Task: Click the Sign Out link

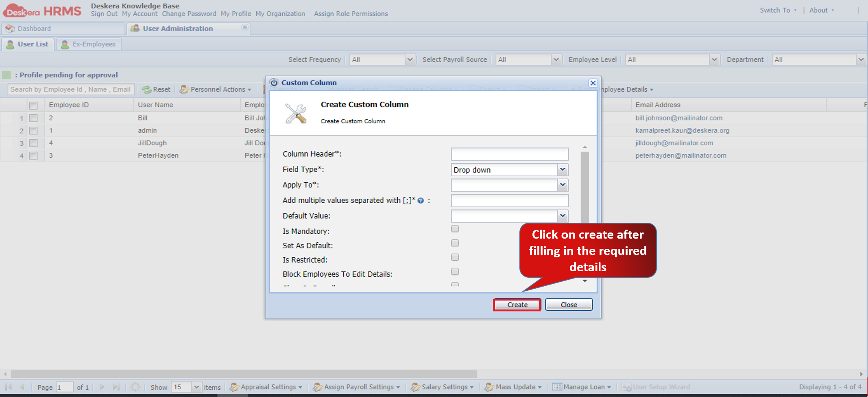Action: point(104,14)
